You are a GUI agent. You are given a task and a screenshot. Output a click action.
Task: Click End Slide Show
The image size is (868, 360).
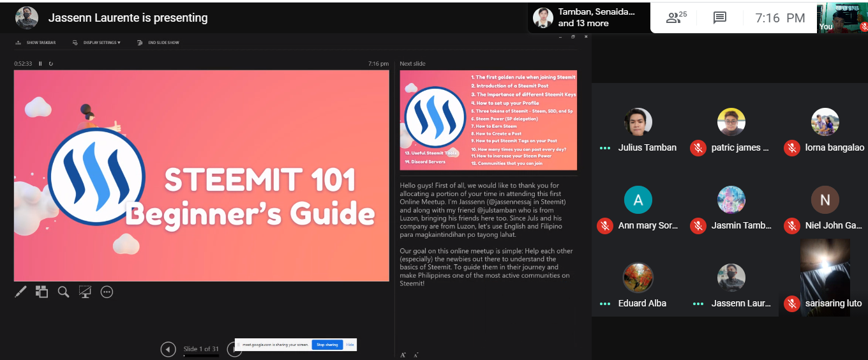point(158,43)
